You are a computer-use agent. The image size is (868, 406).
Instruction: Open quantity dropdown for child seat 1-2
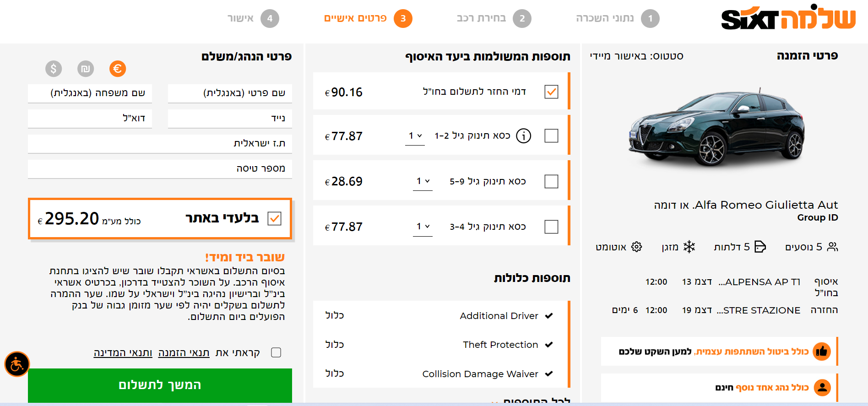pyautogui.click(x=415, y=136)
